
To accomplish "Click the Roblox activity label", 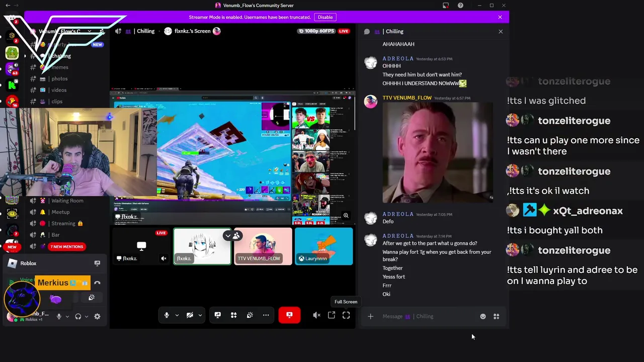I will (28, 263).
